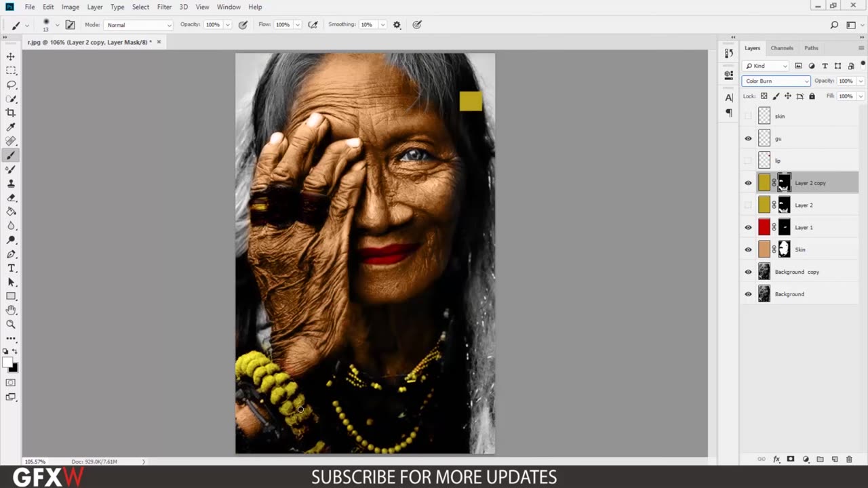Expand the Flow value arrow
This screenshot has width=868, height=488.
(x=297, y=25)
